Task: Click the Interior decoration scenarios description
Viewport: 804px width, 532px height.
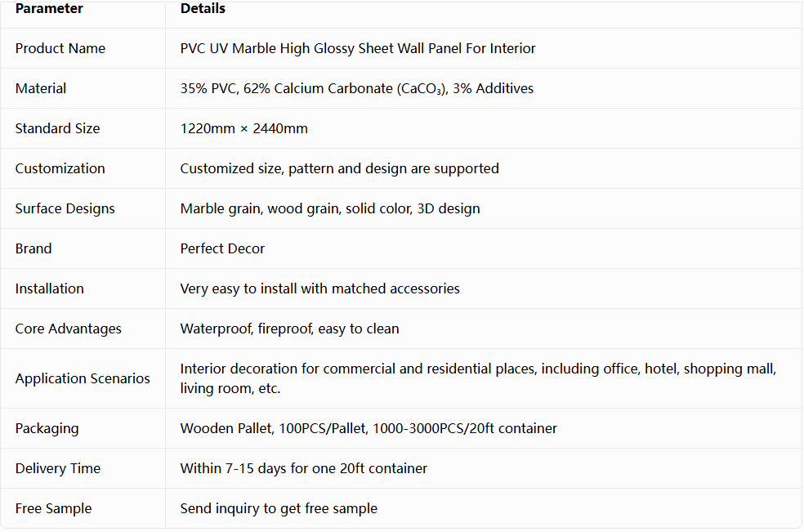Action: pyautogui.click(x=478, y=378)
